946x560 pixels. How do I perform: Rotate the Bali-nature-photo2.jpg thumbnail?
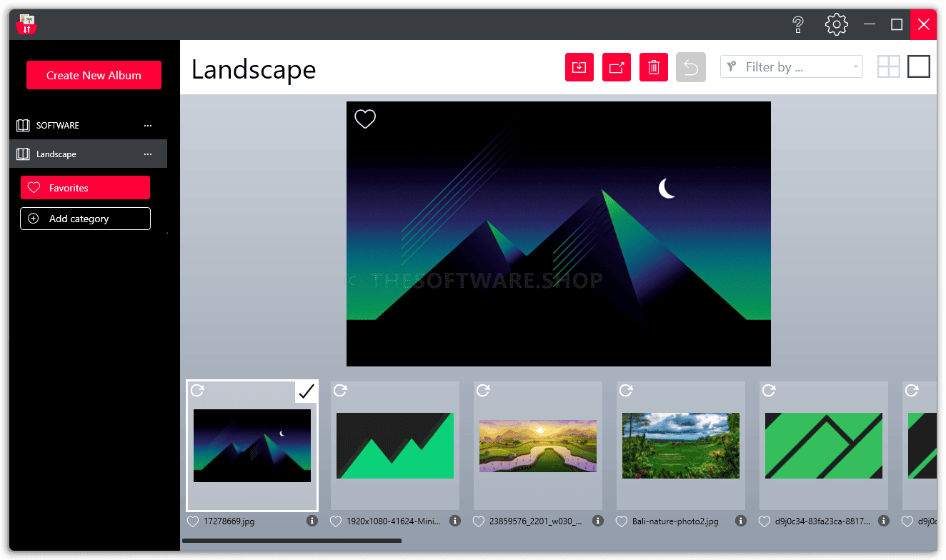(627, 390)
